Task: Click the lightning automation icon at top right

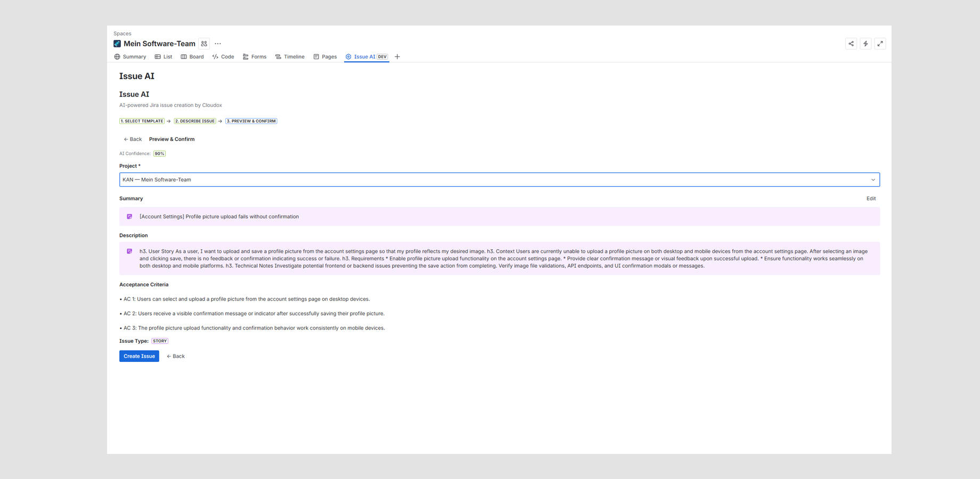Action: point(865,44)
